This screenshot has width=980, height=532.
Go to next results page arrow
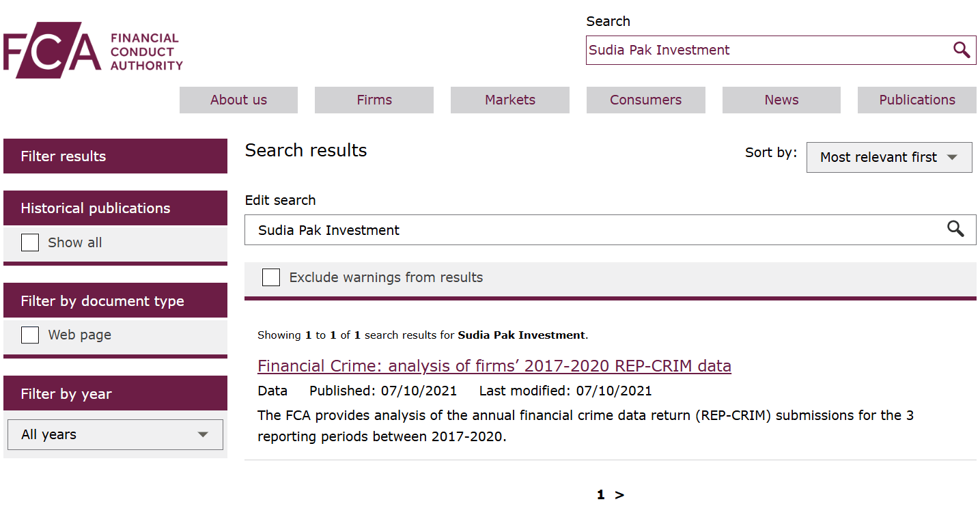(x=619, y=495)
